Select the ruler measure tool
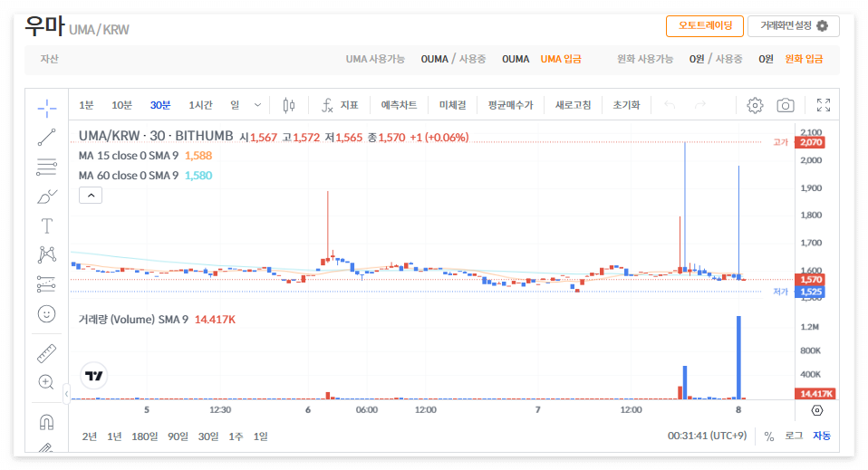 point(47,353)
